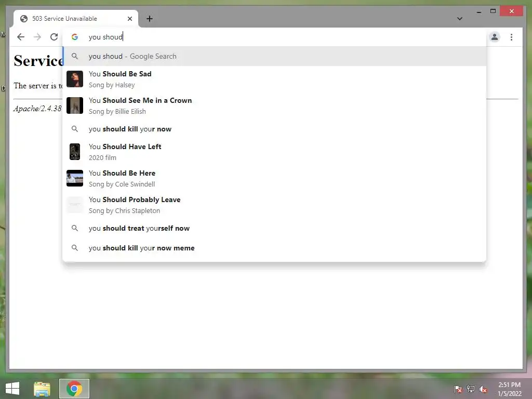This screenshot has height=399, width=532.
Task: Select 'you should treat yourself now' suggestion
Action: (x=274, y=229)
